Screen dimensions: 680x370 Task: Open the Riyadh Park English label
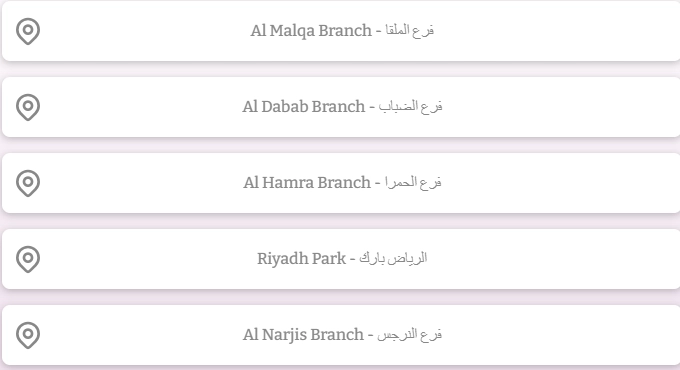tap(301, 259)
